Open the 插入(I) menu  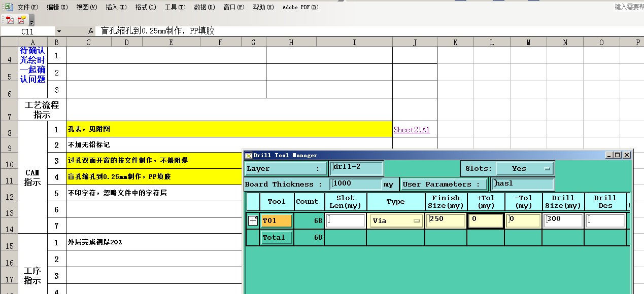pyautogui.click(x=116, y=7)
